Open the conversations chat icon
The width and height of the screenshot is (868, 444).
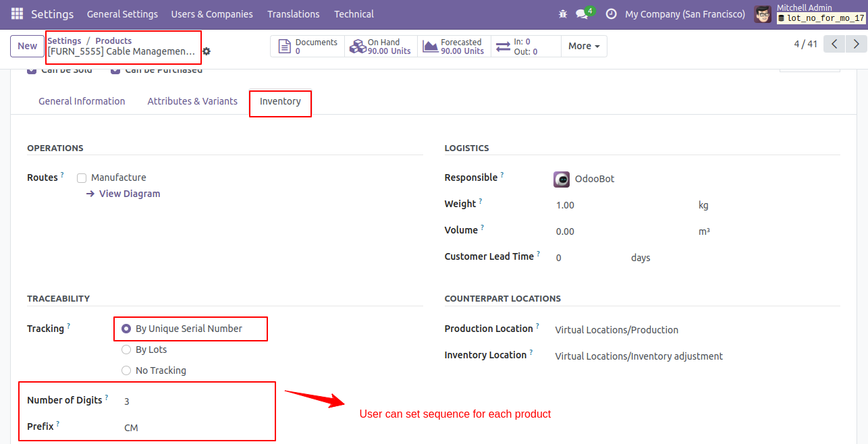[x=582, y=13]
